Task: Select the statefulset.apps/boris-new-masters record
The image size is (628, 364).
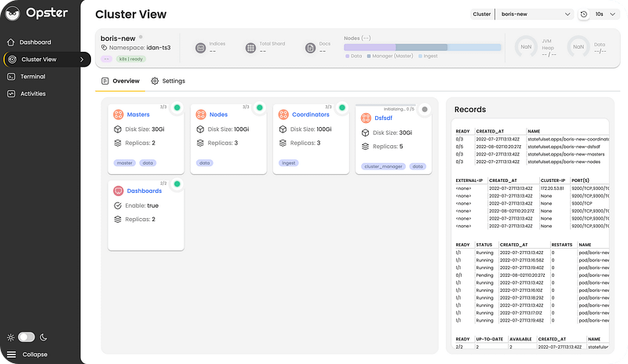Action: [566, 155]
